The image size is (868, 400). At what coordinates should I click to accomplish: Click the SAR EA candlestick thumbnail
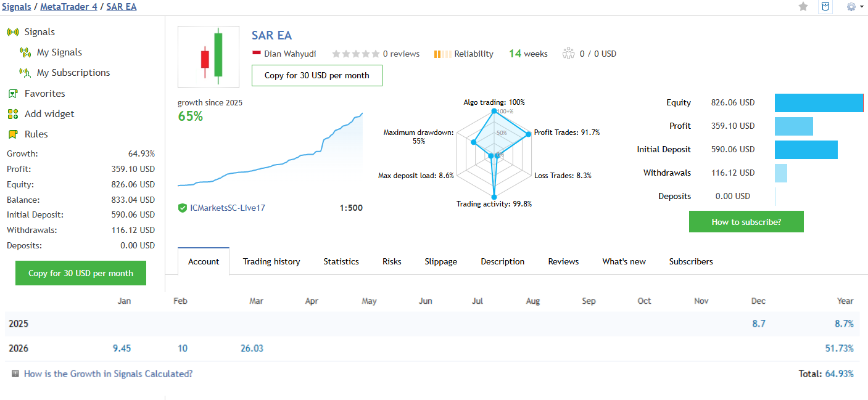209,57
